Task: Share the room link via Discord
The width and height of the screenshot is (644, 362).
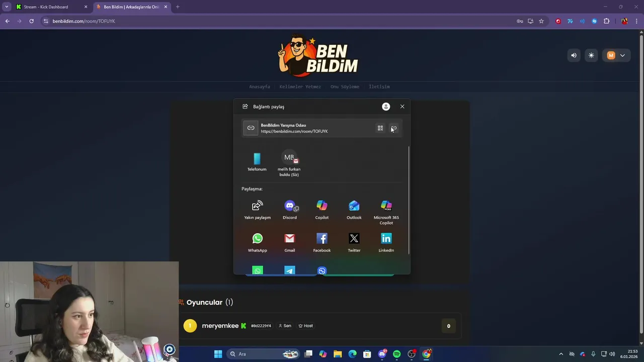Action: 290,210
